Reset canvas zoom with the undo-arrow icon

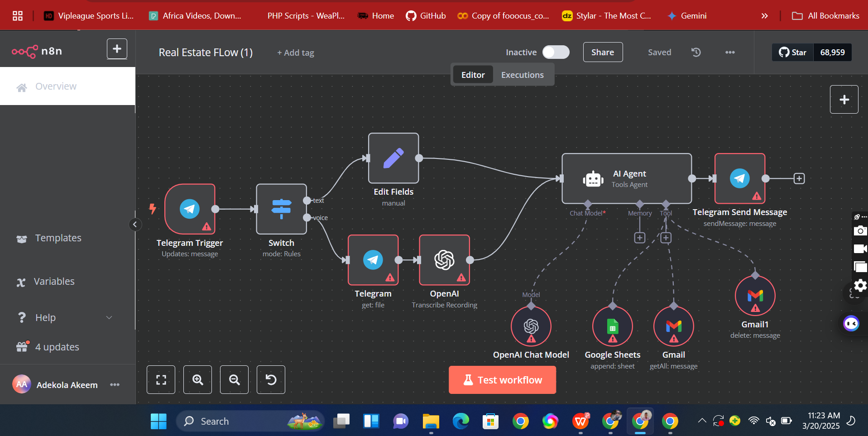pyautogui.click(x=271, y=379)
